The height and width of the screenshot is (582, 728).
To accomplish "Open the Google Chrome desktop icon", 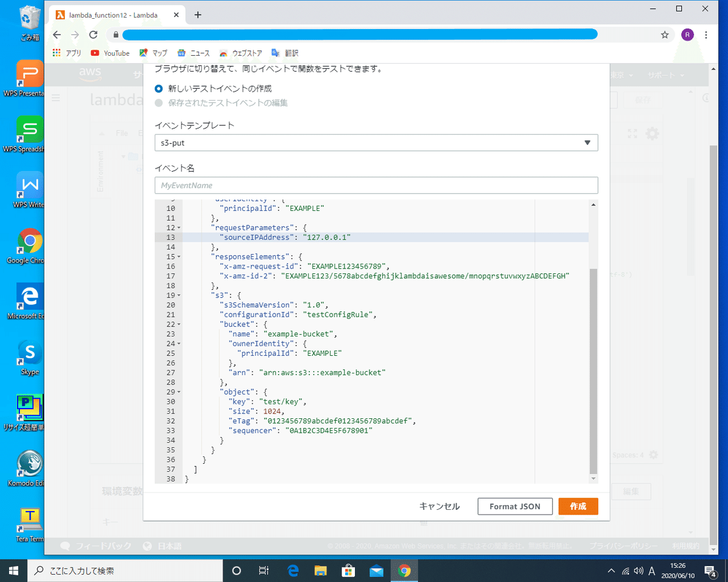I will tap(30, 246).
